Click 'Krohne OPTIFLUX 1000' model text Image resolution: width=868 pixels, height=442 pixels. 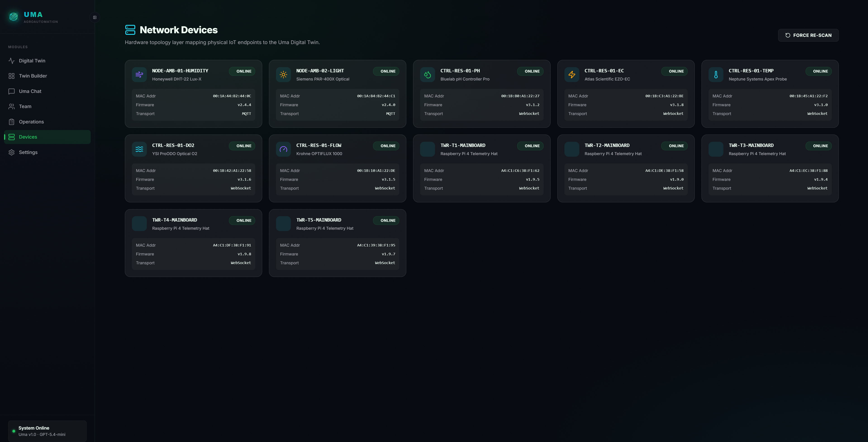[x=319, y=154]
